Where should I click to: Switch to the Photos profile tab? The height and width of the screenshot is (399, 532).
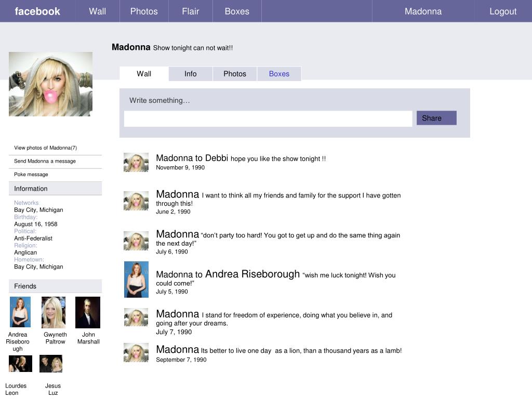pyautogui.click(x=235, y=74)
